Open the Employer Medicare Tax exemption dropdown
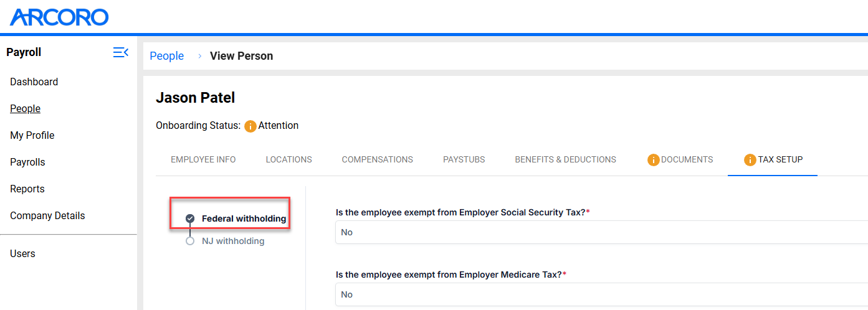Viewport: 868px width, 310px height. click(x=601, y=294)
